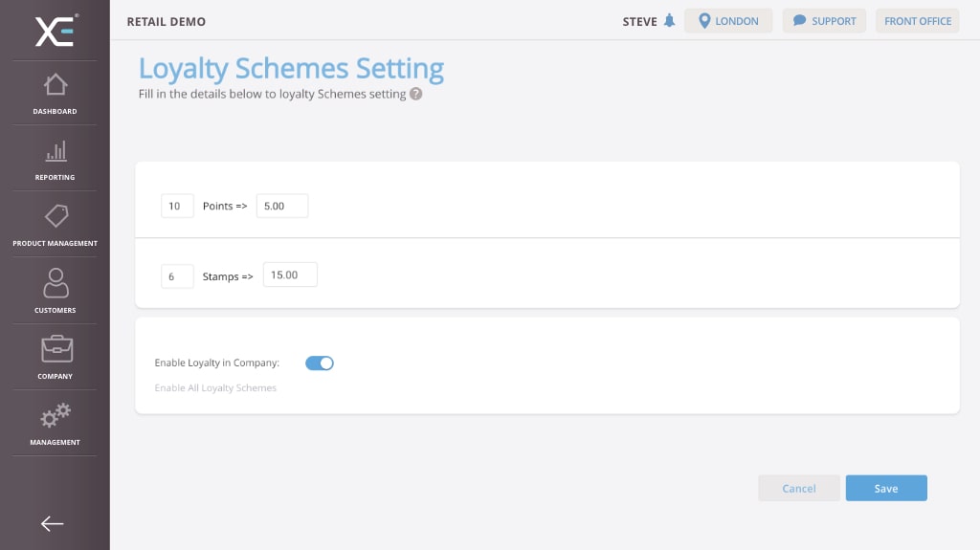
Task: Click the notification bell next to STEVE
Action: pyautogui.click(x=669, y=21)
